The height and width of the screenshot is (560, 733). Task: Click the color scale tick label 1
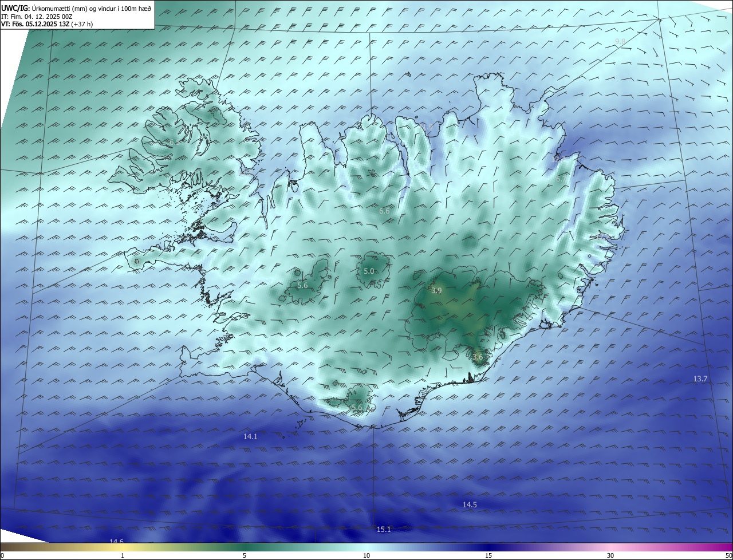[x=123, y=555]
